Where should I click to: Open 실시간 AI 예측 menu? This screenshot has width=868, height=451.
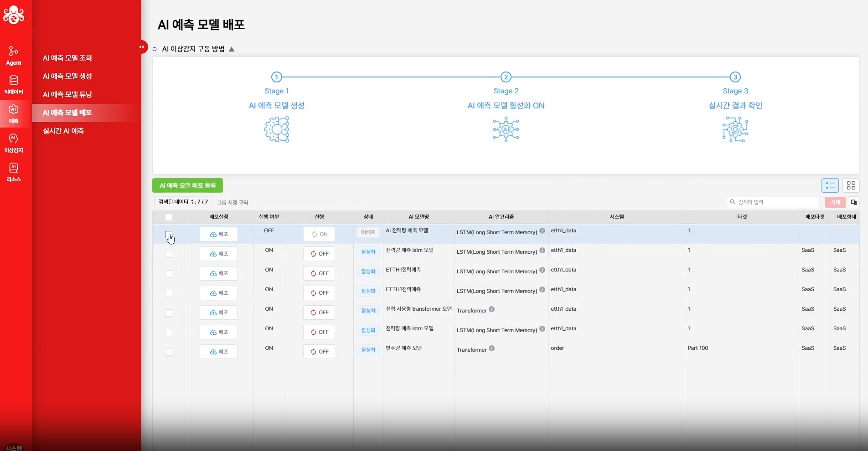pyautogui.click(x=63, y=131)
